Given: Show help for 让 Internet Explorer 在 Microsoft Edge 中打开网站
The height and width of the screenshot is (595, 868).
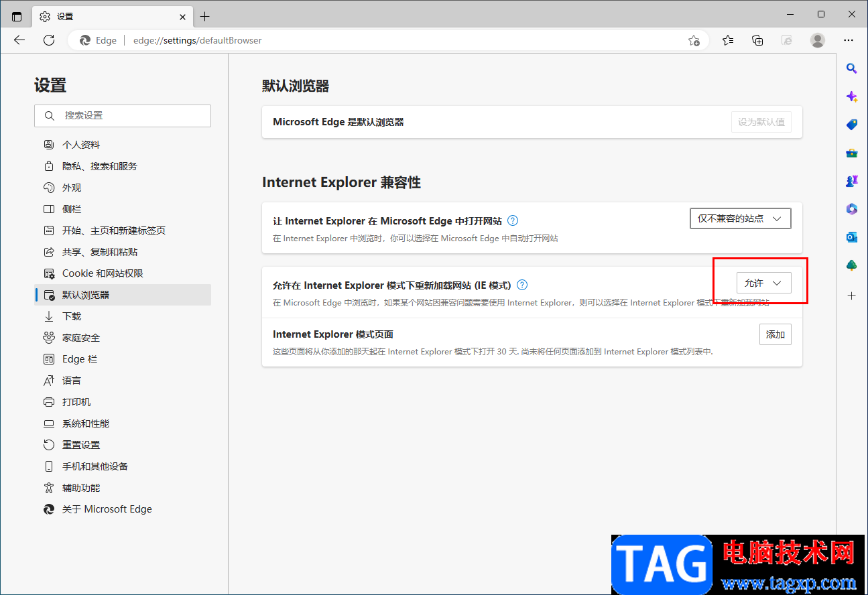Looking at the screenshot, I should point(513,220).
